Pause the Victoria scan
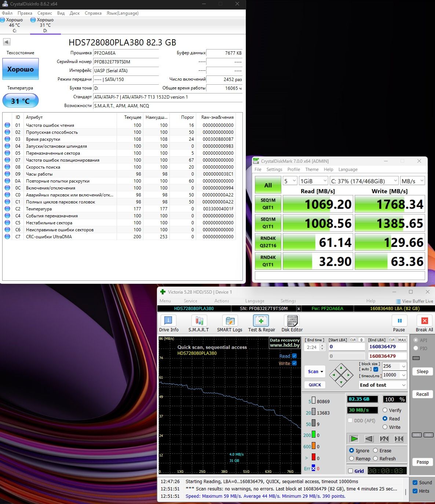This screenshot has height=504, width=435. [x=399, y=324]
